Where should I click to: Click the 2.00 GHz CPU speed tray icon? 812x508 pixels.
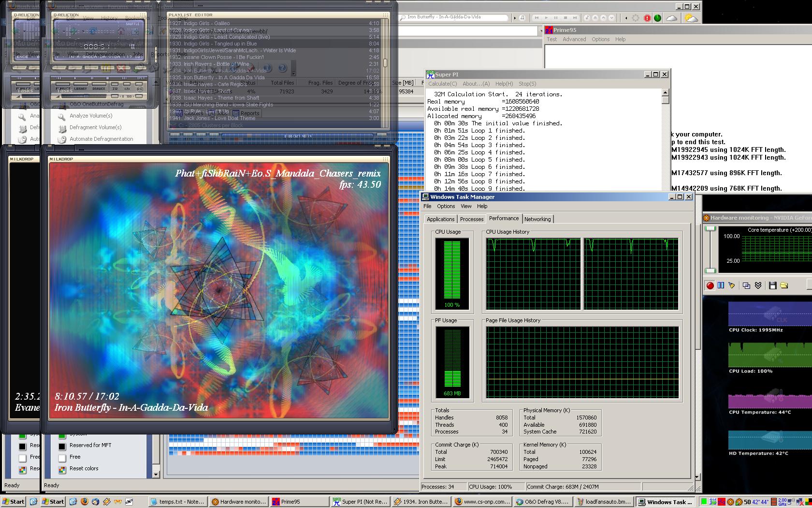click(782, 502)
